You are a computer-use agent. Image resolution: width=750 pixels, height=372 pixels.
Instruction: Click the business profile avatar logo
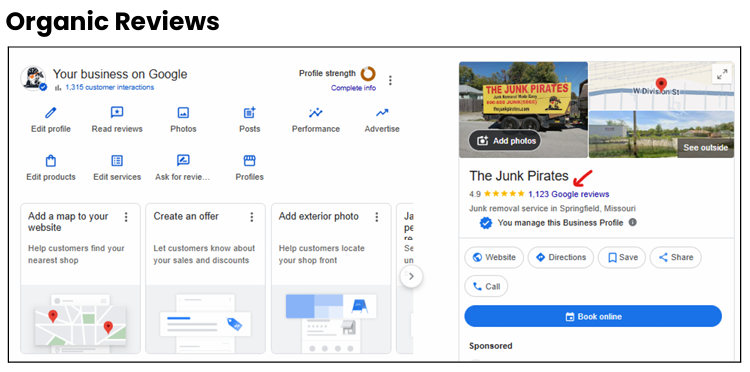click(33, 79)
